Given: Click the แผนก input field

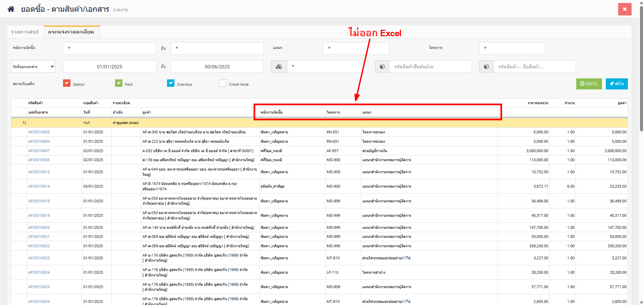Looking at the screenshot, I should pos(356,48).
